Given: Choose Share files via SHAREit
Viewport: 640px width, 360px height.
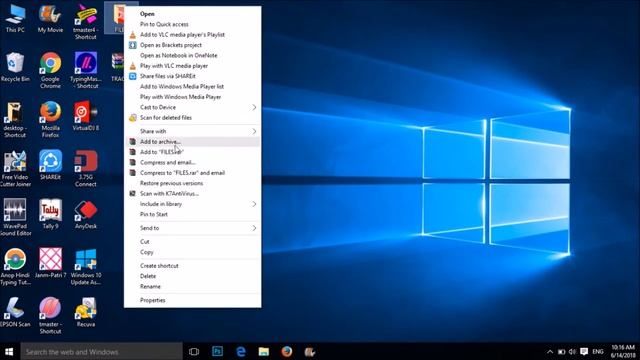Looking at the screenshot, I should [x=193, y=76].
